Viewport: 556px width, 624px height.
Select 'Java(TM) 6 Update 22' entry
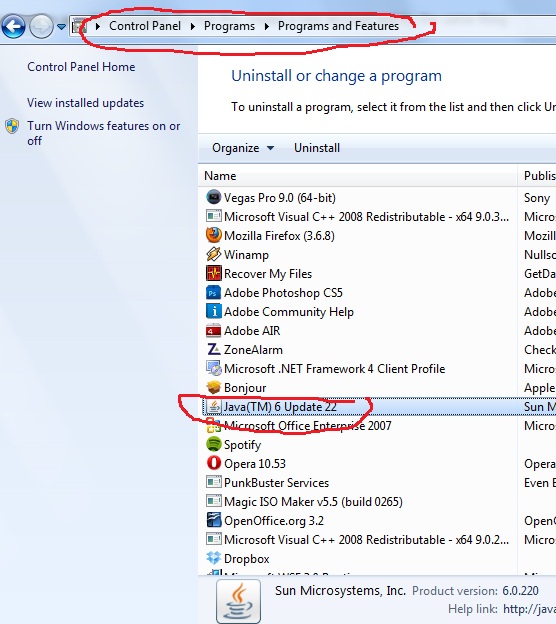point(280,407)
